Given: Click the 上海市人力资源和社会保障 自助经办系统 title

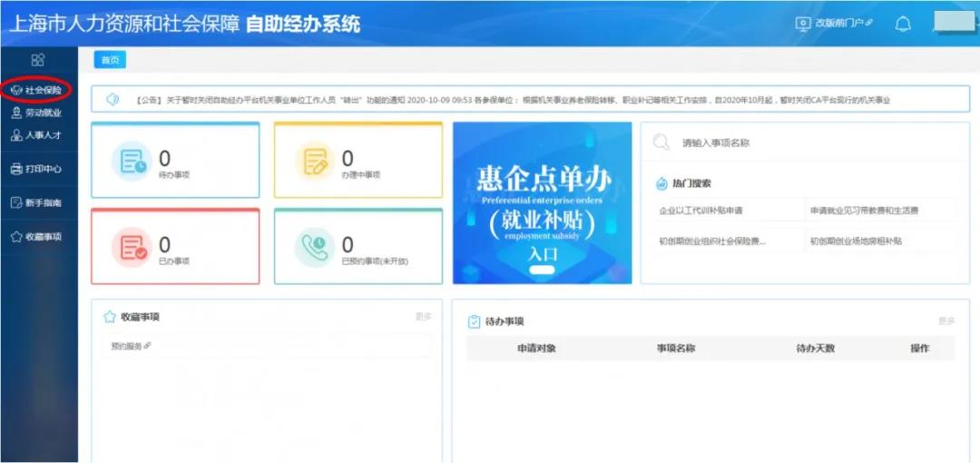Looking at the screenshot, I should (x=185, y=24).
